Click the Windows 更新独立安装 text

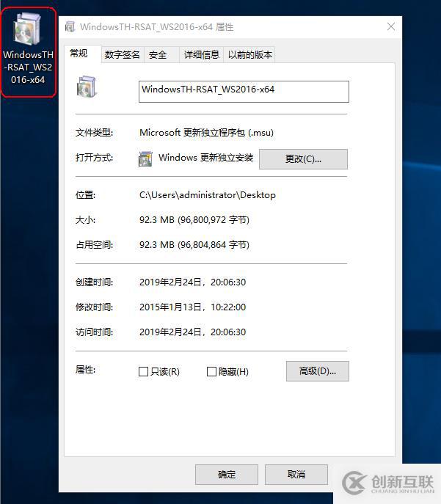[205, 158]
